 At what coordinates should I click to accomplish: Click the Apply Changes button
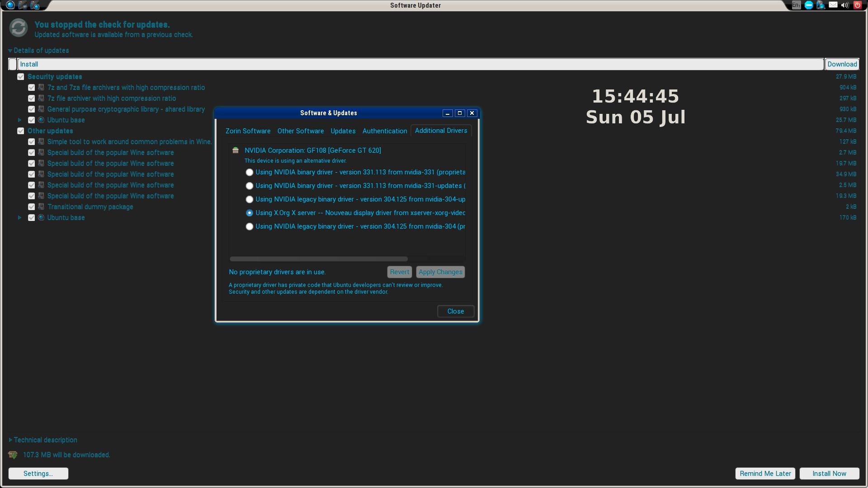click(440, 272)
